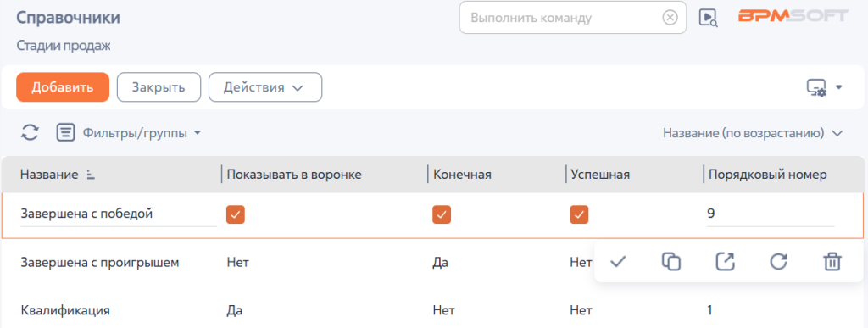Open the Действия dropdown
The image size is (868, 328).
(x=265, y=87)
